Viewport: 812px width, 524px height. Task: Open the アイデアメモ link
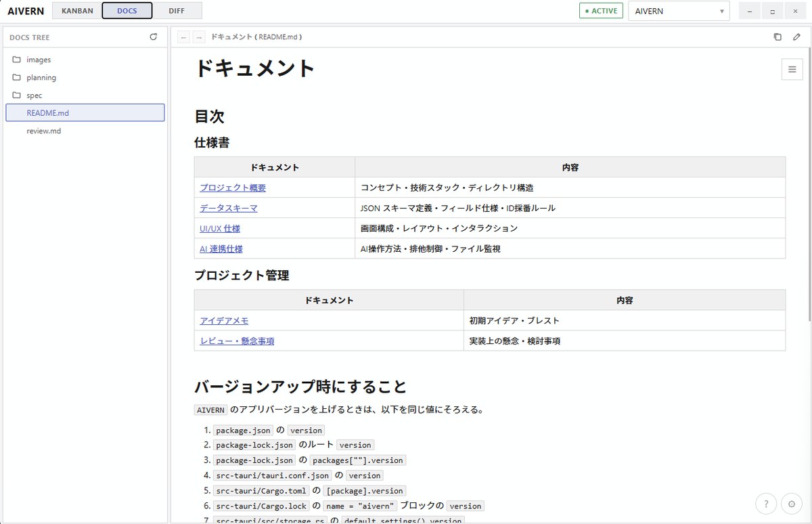click(224, 320)
